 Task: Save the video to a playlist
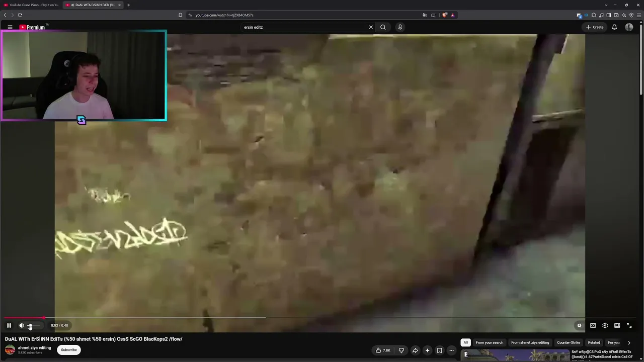[x=439, y=350]
